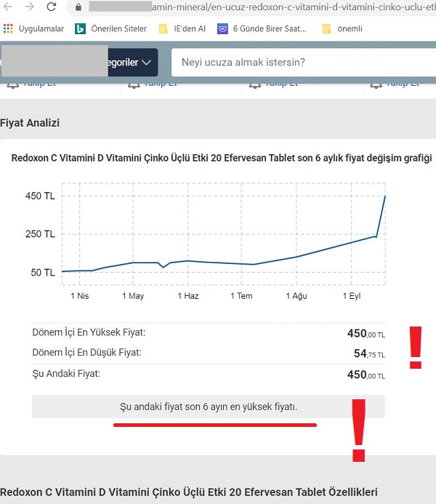Click the 'Neyi ucuza almak istersin?' search field
436x504 pixels.
click(x=302, y=63)
